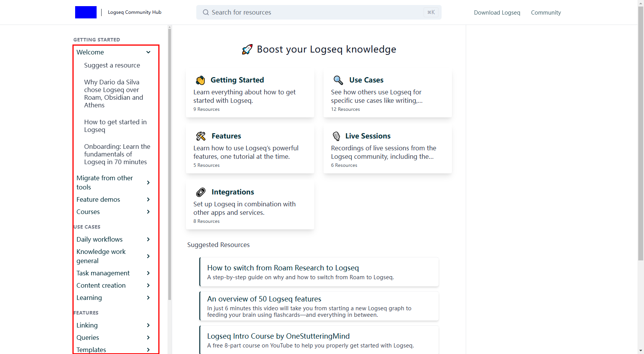644x354 pixels.
Task: Collapse the Welcome section chevron
Action: pyautogui.click(x=148, y=52)
